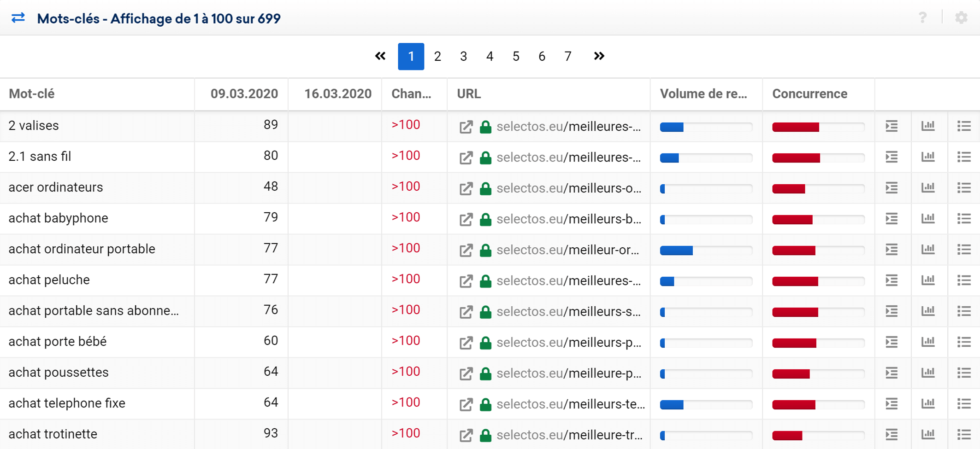Jump to last page with double-right arrows

(599, 56)
